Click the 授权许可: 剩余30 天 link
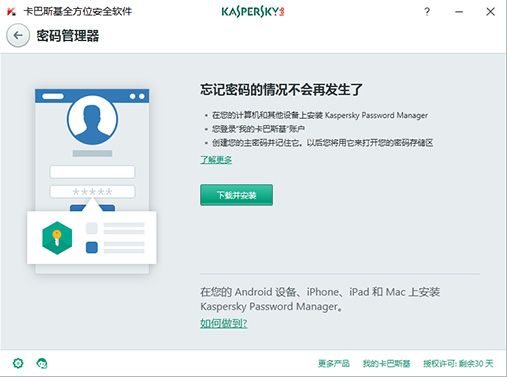The height and width of the screenshot is (377, 507). [x=458, y=363]
